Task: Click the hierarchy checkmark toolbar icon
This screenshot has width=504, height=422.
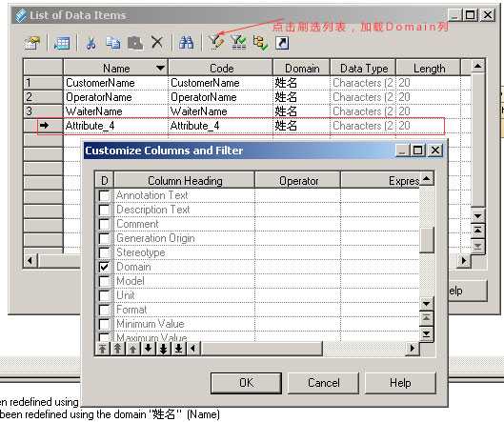Action: (x=260, y=43)
